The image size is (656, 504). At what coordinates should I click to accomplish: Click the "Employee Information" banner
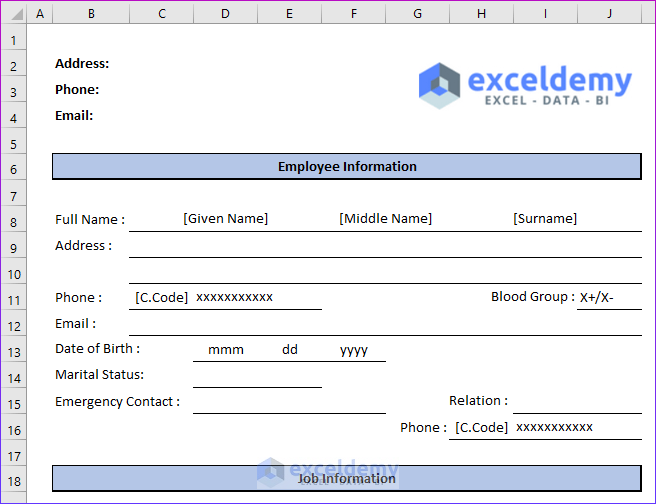(x=347, y=166)
